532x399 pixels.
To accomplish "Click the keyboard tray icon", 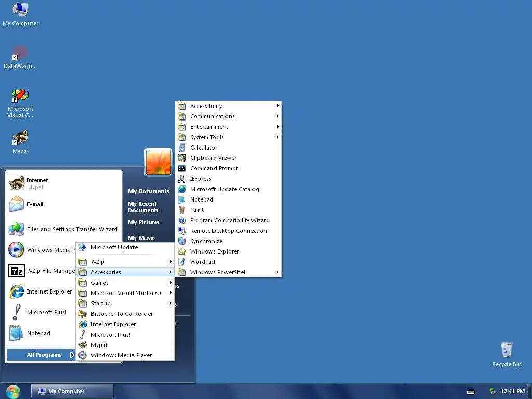I will (471, 392).
